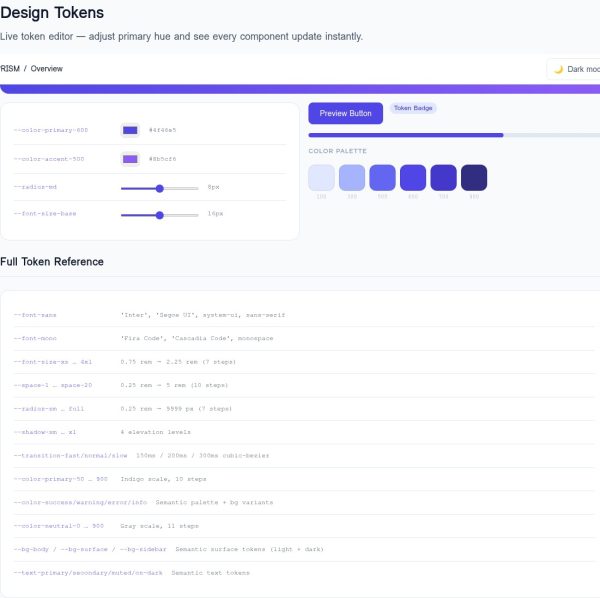Select the --space-1 … space-20 row
Image resolution: width=600 pixels, height=598 pixels.
coord(304,385)
